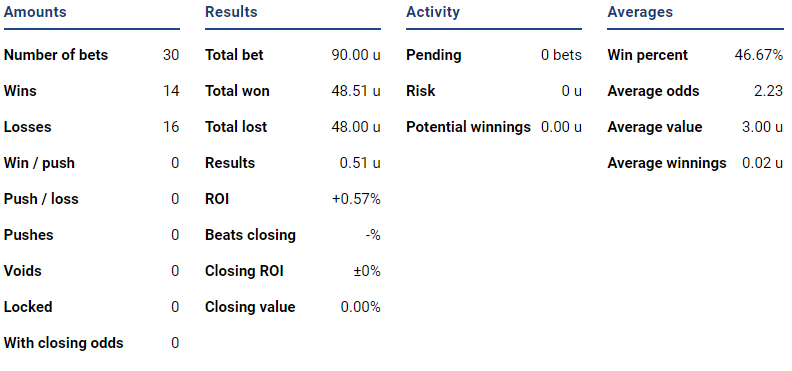Click the With closing odds label
This screenshot has height=371, width=792.
(x=63, y=343)
